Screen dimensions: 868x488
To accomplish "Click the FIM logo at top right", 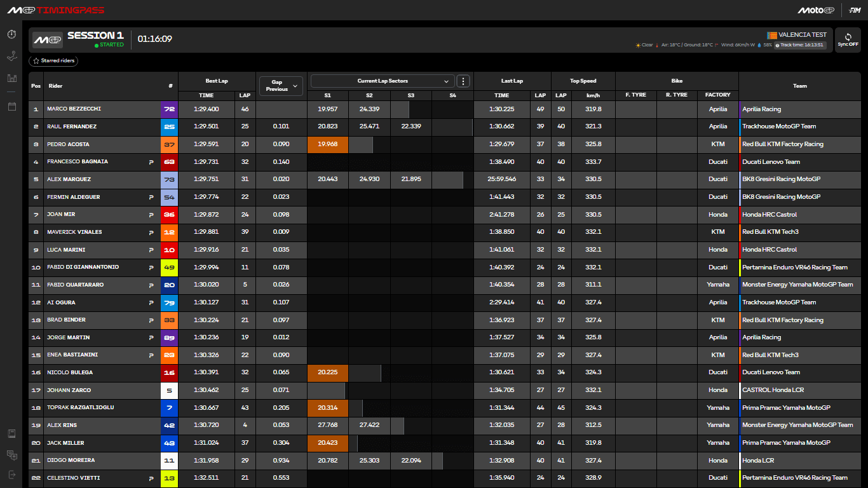I will (x=855, y=10).
